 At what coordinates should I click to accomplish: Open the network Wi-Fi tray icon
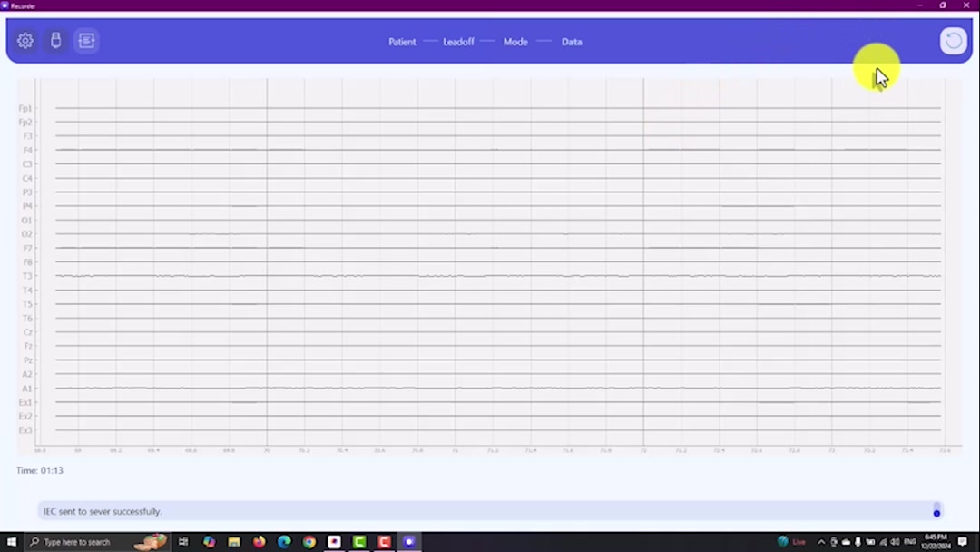(883, 542)
